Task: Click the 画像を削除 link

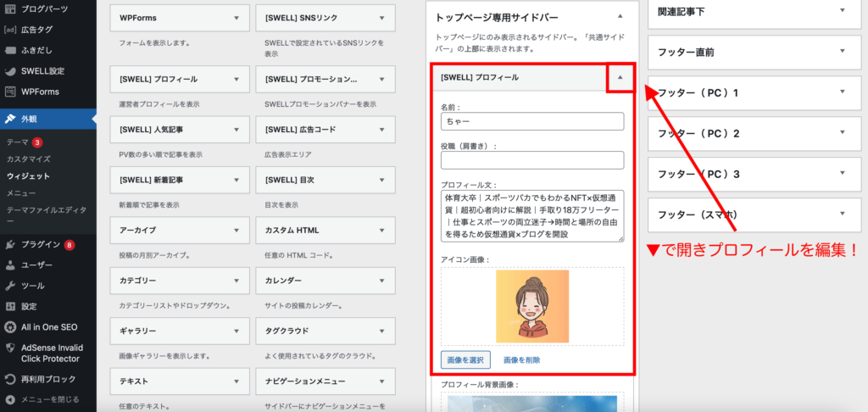Action: point(521,360)
